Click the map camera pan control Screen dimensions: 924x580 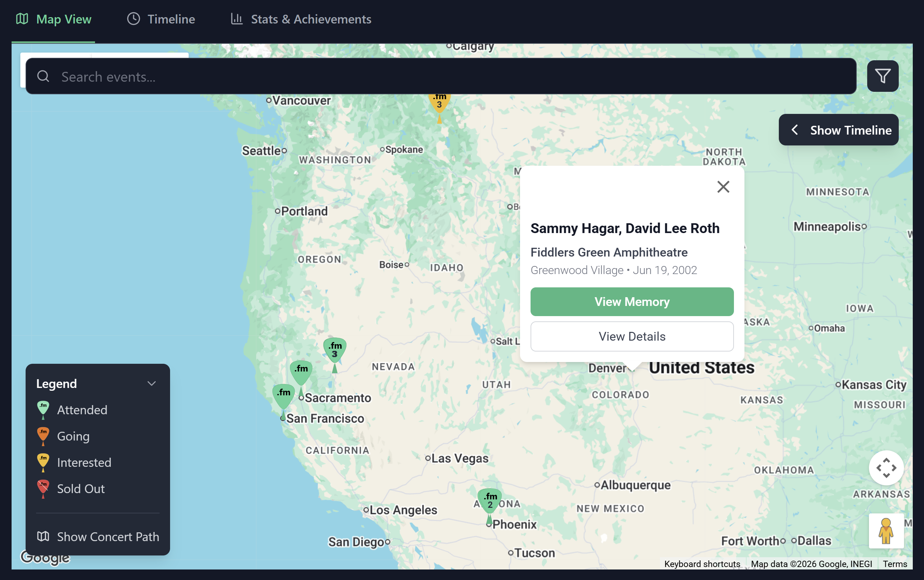[x=886, y=468]
